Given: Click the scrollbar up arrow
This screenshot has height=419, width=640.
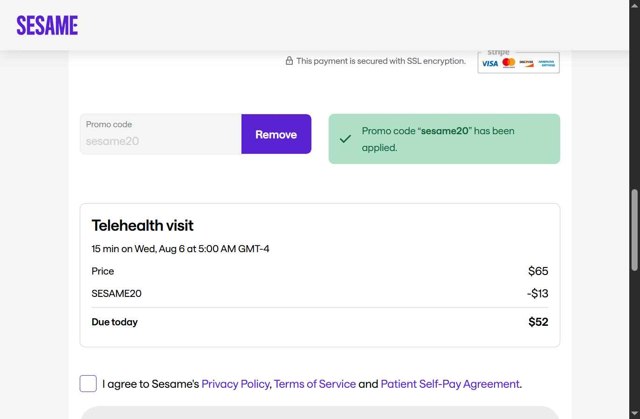Looking at the screenshot, I should coord(634,4).
